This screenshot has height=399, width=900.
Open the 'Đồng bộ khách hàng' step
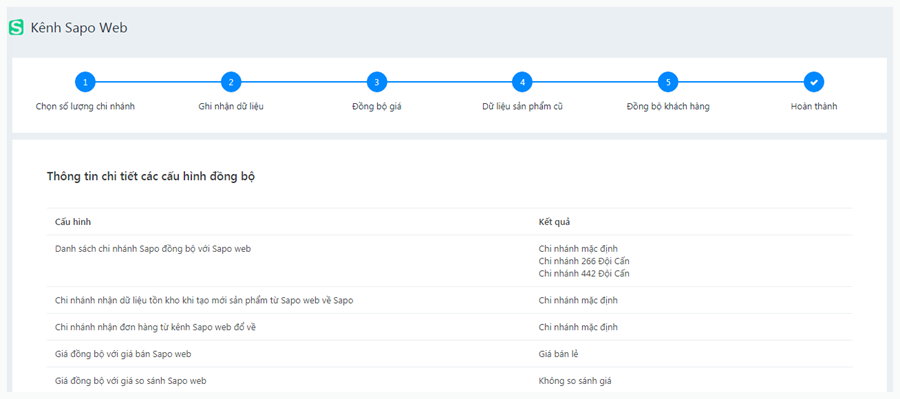click(x=668, y=107)
